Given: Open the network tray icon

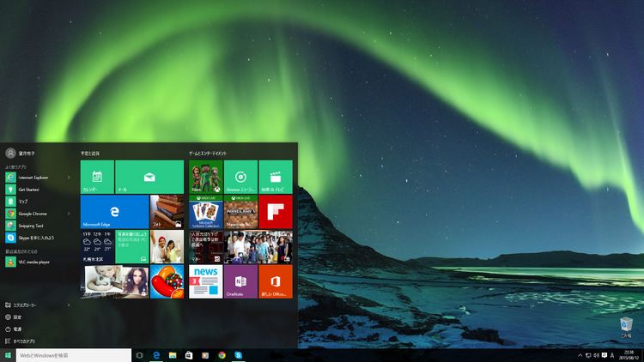Looking at the screenshot, I should (588, 355).
